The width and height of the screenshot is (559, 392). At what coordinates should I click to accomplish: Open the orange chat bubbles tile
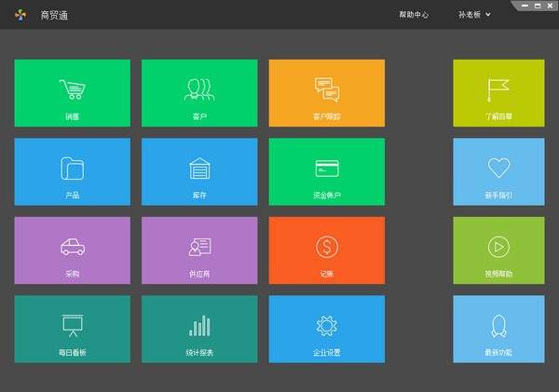pos(327,93)
